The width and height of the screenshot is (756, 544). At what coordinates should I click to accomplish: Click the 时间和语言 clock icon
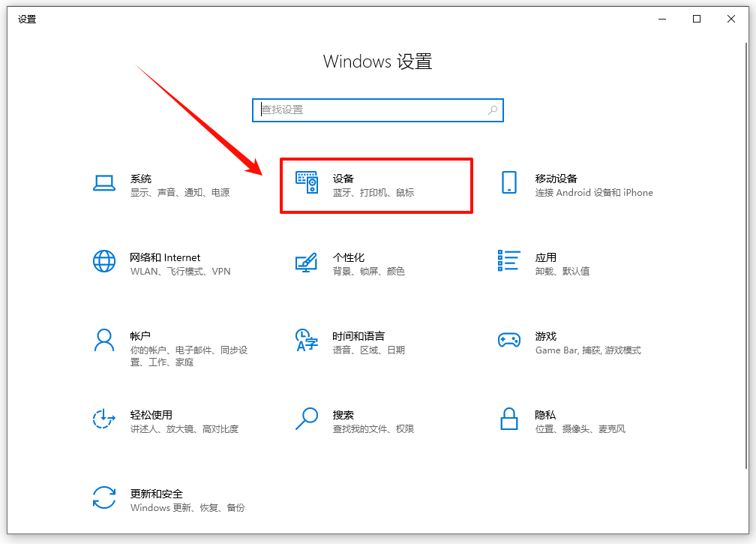(307, 341)
